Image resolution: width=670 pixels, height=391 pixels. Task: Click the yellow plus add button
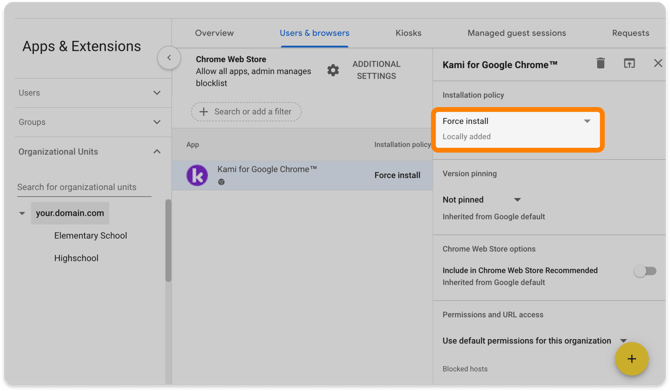click(632, 359)
